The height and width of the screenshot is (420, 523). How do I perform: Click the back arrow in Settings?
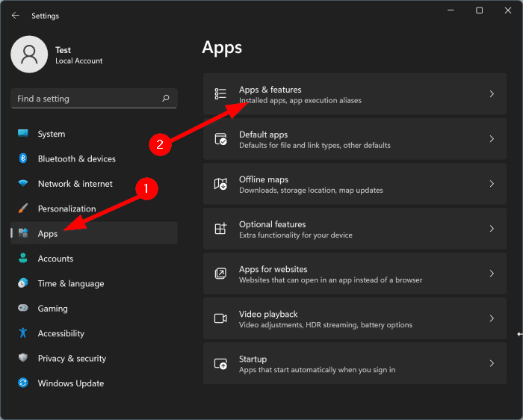pos(16,16)
